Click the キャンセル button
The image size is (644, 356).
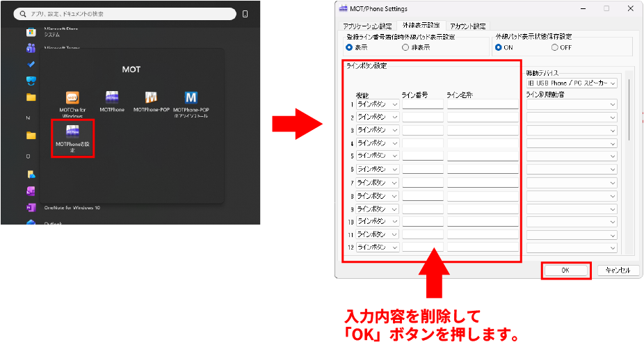(x=618, y=270)
